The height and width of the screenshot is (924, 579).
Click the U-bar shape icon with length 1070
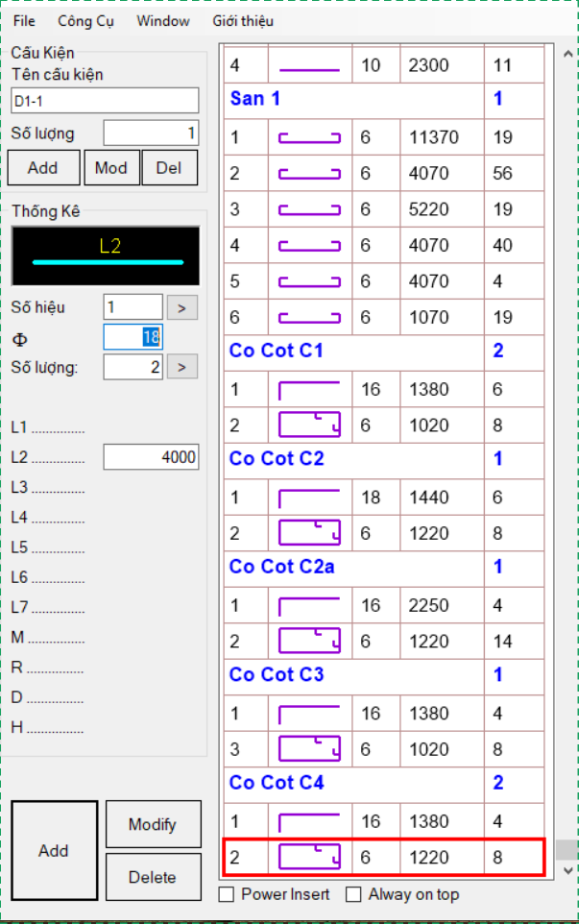(x=310, y=318)
